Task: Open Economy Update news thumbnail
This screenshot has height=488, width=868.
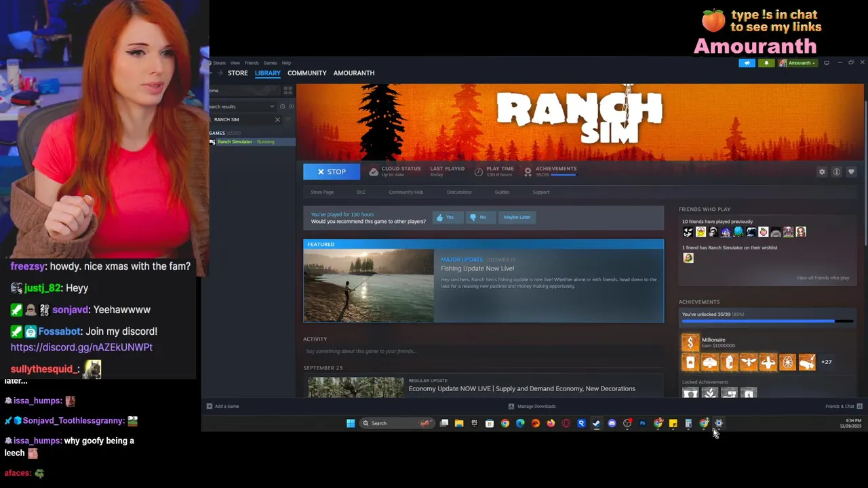Action: pyautogui.click(x=355, y=387)
